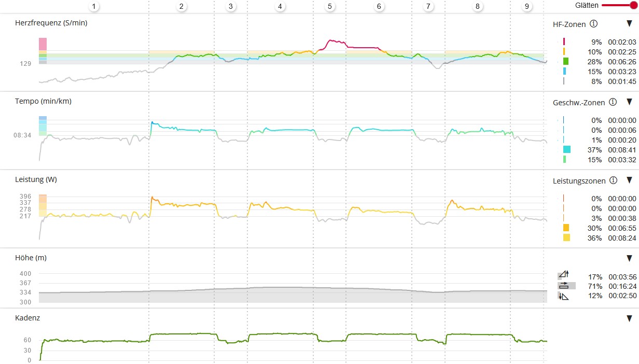
Task: Open the Herzfrequenz chart dropdown arrow
Action: point(629,24)
